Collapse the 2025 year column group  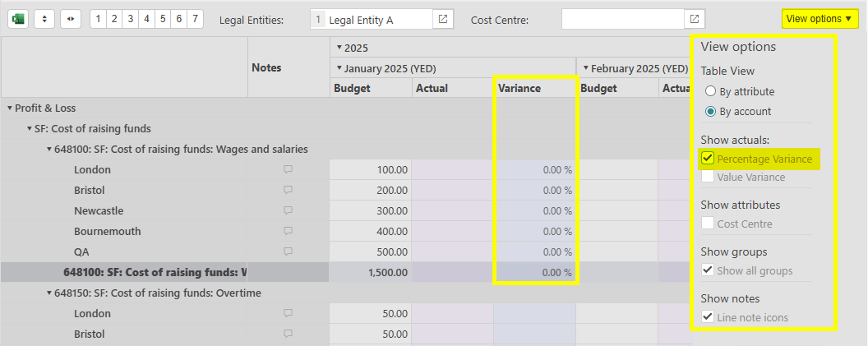point(339,49)
